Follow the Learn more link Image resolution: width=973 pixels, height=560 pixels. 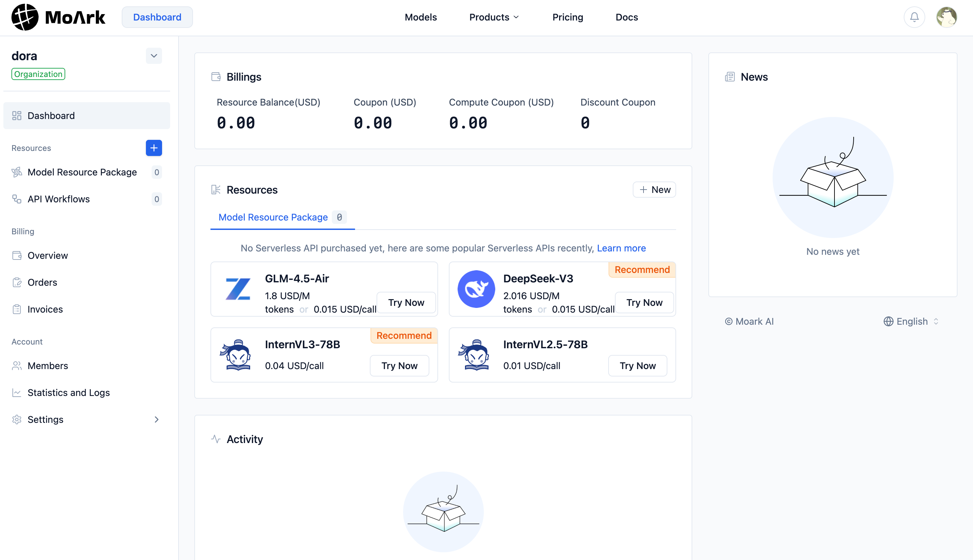[621, 248]
